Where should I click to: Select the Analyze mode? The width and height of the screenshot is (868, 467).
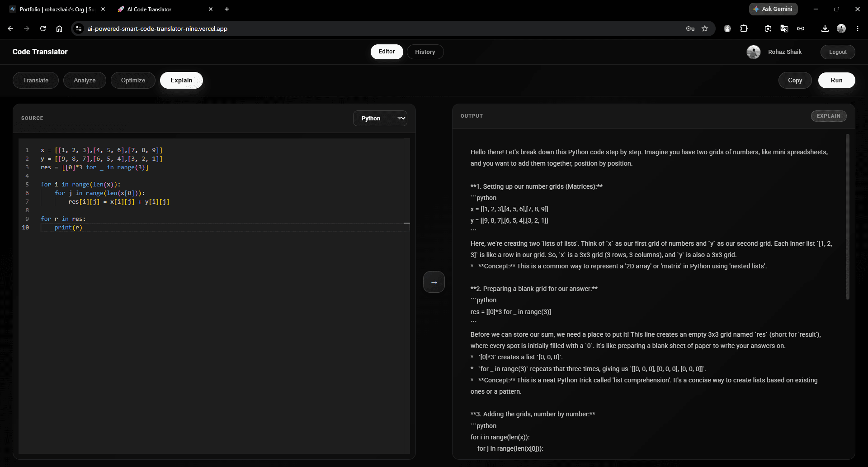click(x=85, y=80)
